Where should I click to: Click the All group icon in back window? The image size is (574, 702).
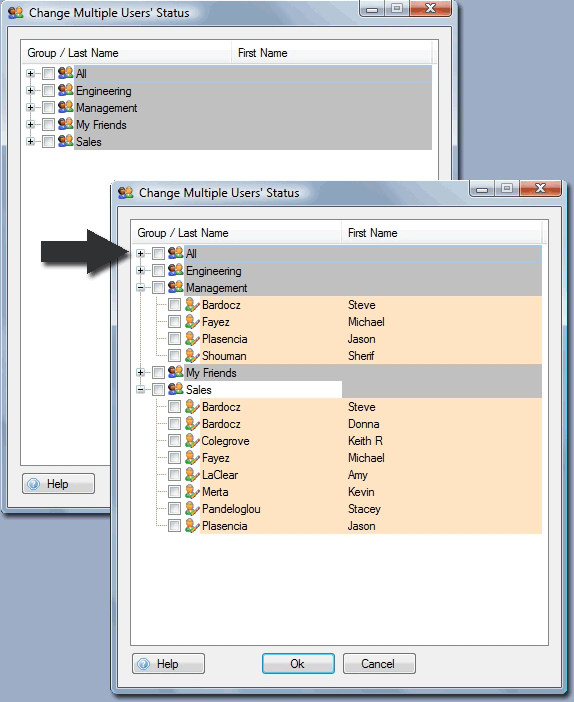tap(65, 73)
